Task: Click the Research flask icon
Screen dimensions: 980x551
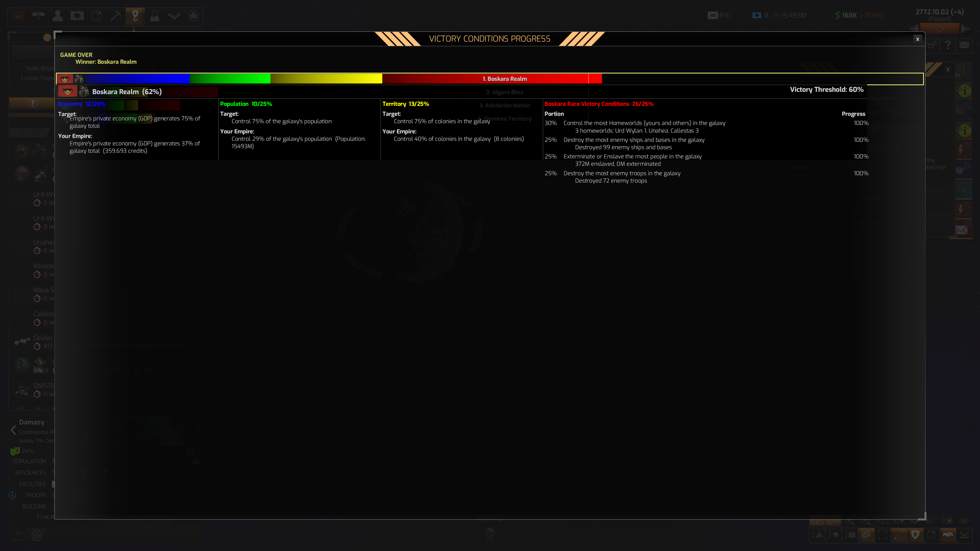Action: [x=154, y=16]
